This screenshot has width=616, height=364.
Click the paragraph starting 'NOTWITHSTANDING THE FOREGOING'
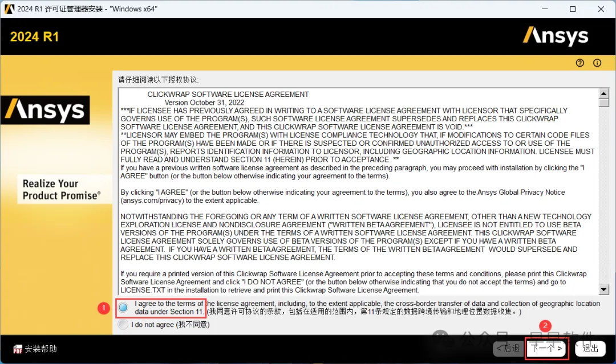tap(356, 237)
